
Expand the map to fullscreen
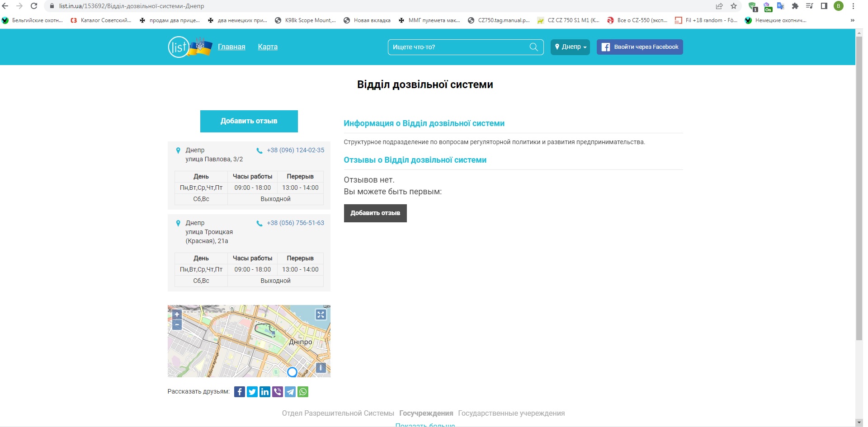point(321,314)
